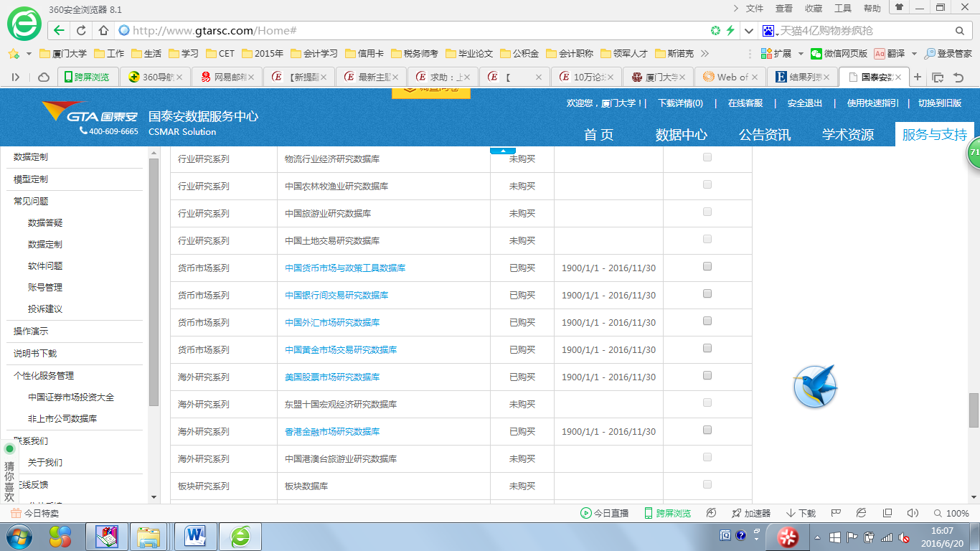
Task: Open the browser 文件 menu
Action: 755,9
